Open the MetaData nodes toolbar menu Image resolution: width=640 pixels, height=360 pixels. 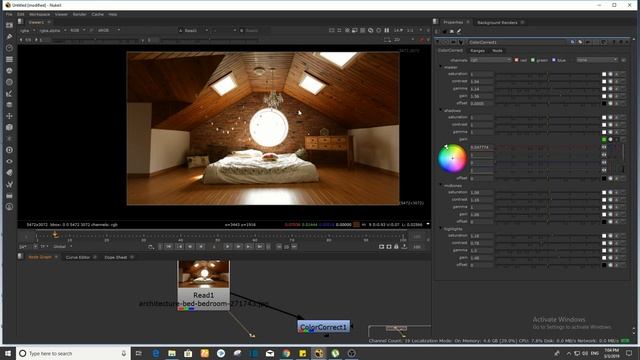pos(9,173)
